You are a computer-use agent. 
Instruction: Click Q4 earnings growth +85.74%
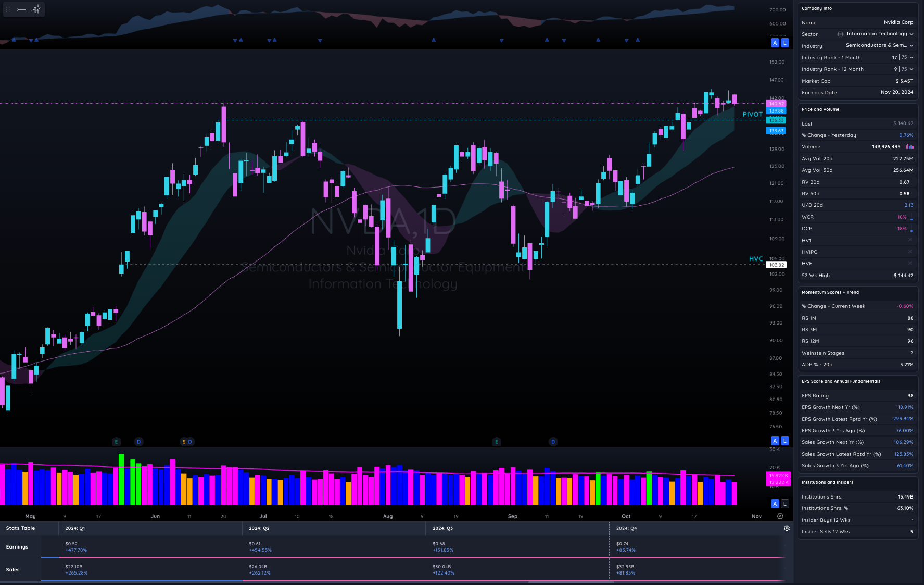tap(626, 550)
